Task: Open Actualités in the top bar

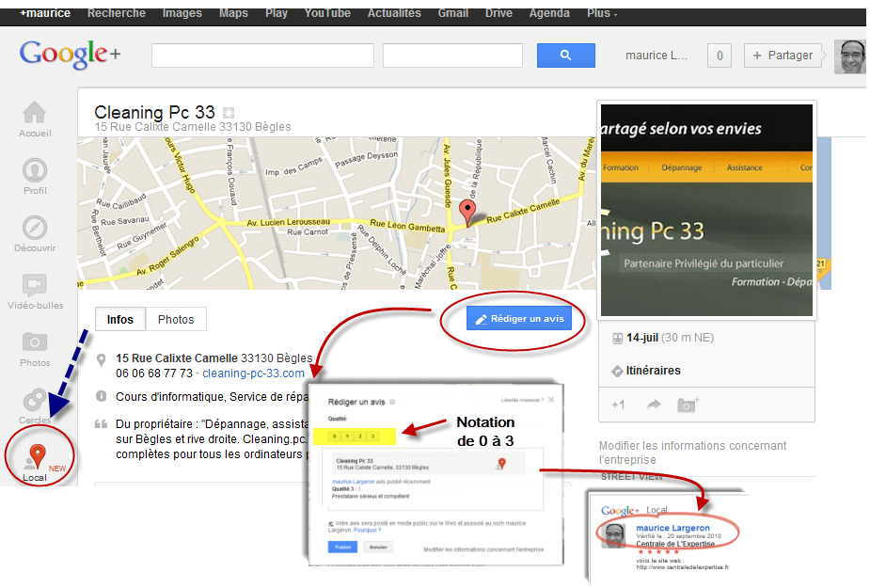Action: tap(394, 13)
